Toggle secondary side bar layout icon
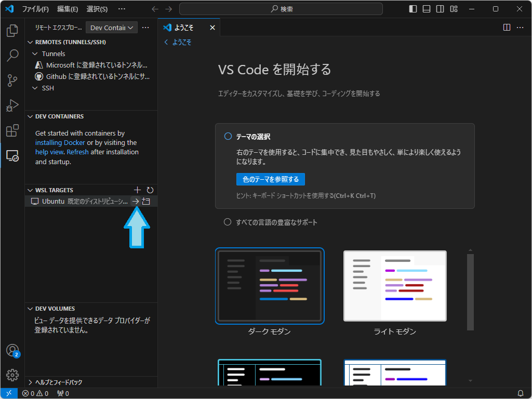 [440, 9]
